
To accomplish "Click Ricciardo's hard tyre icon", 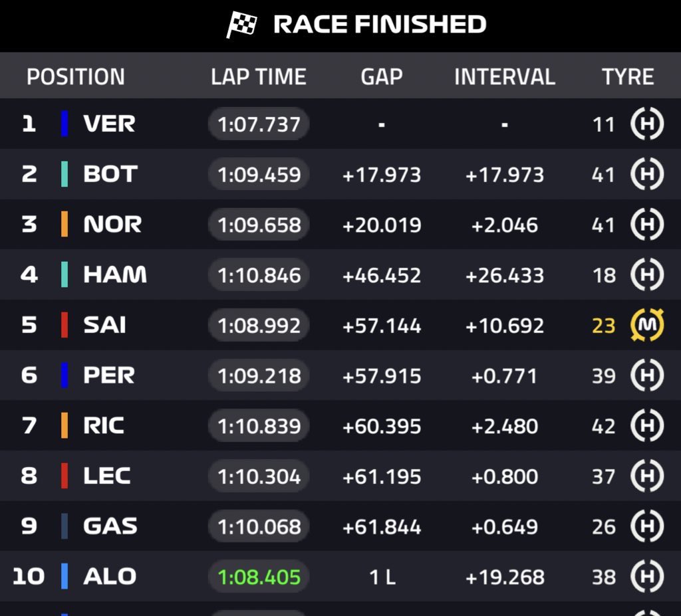I will coord(646,426).
